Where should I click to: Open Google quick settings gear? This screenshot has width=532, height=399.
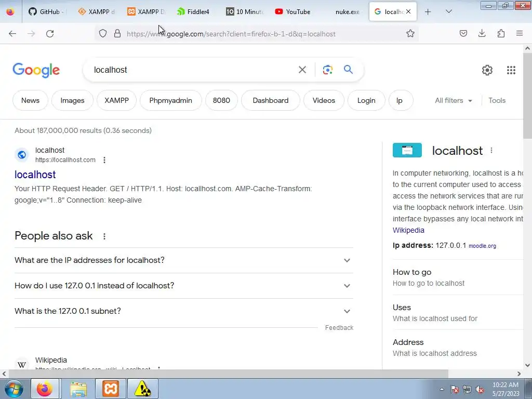487,70
